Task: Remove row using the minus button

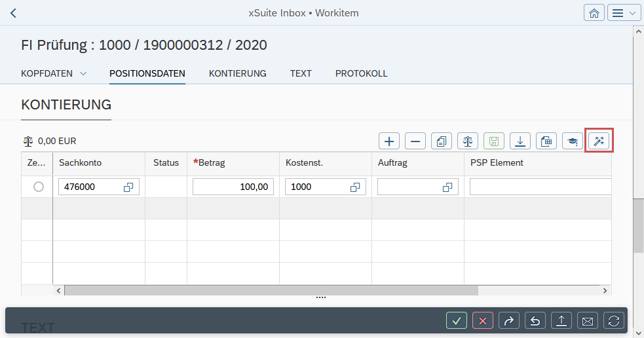Action: (x=415, y=141)
